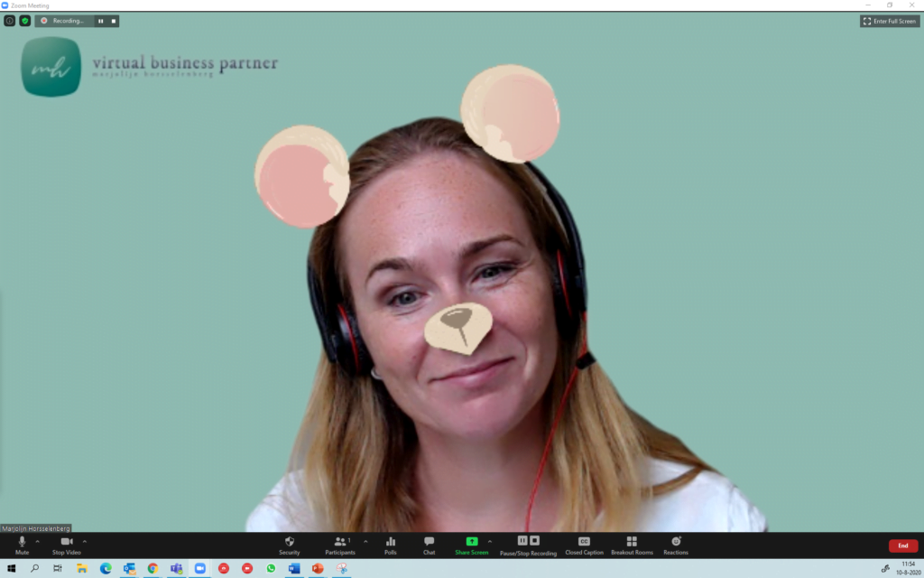Stop the recording from the top-left indicator
Screen dimensions: 924x578
click(113, 21)
